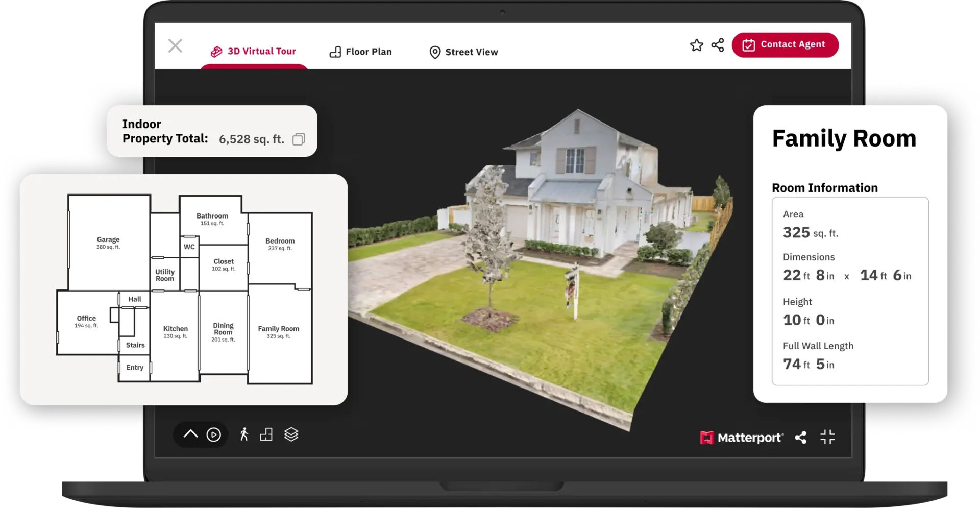Switch to the Floor Plan tab

[361, 52]
